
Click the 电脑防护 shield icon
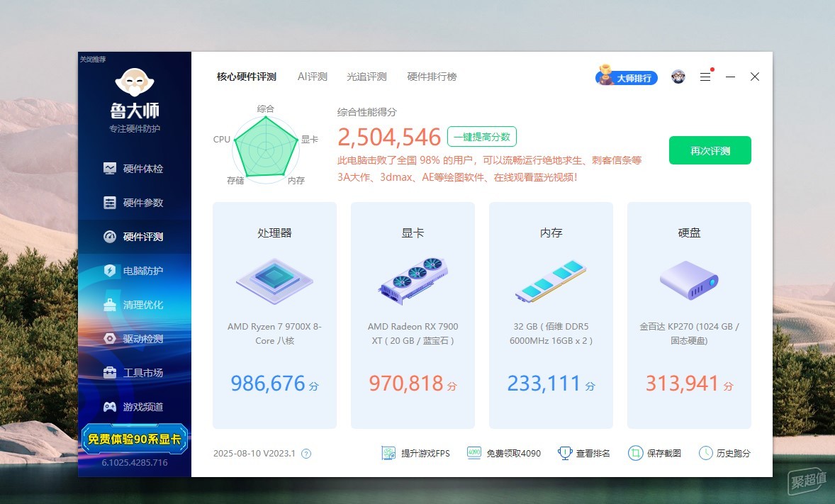(x=110, y=271)
